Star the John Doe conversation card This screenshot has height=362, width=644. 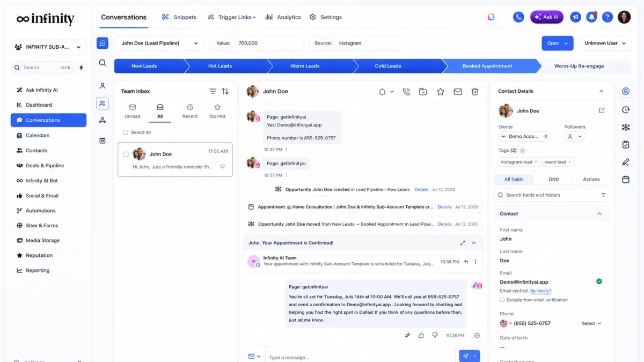coord(223,166)
